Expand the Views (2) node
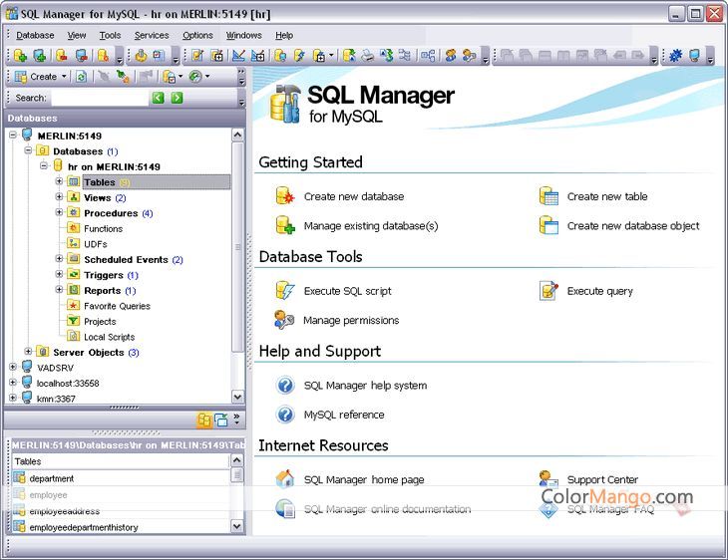The image size is (728, 560). coord(59,196)
